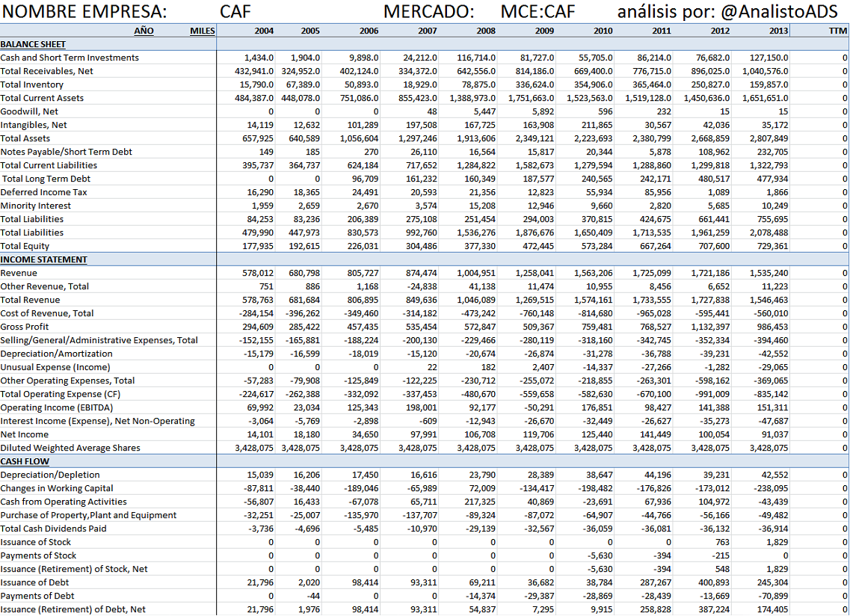Click the Deferred Income Tax label

pyautogui.click(x=43, y=192)
